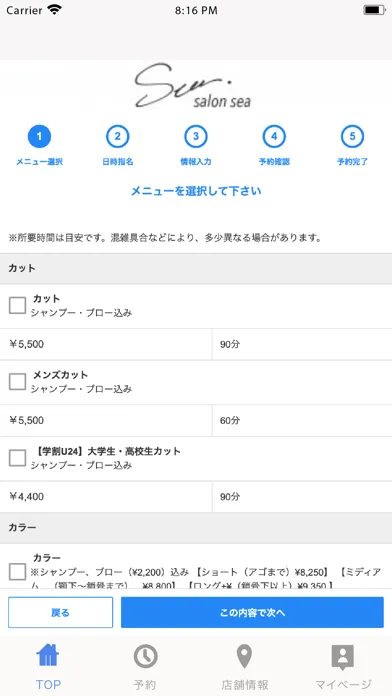The width and height of the screenshot is (392, 696).
Task: Tap the salon sea logo
Action: point(193,86)
